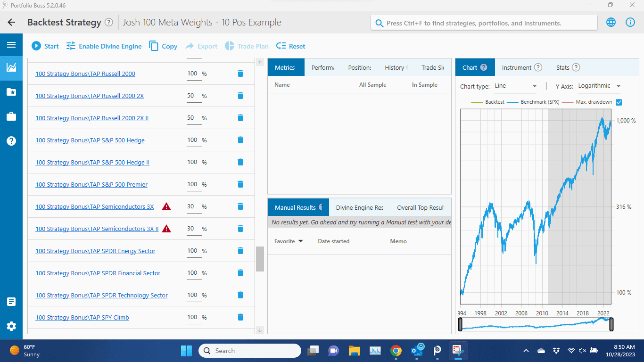Click the Stats tab help icon
This screenshot has width=644, height=362.
tap(576, 67)
